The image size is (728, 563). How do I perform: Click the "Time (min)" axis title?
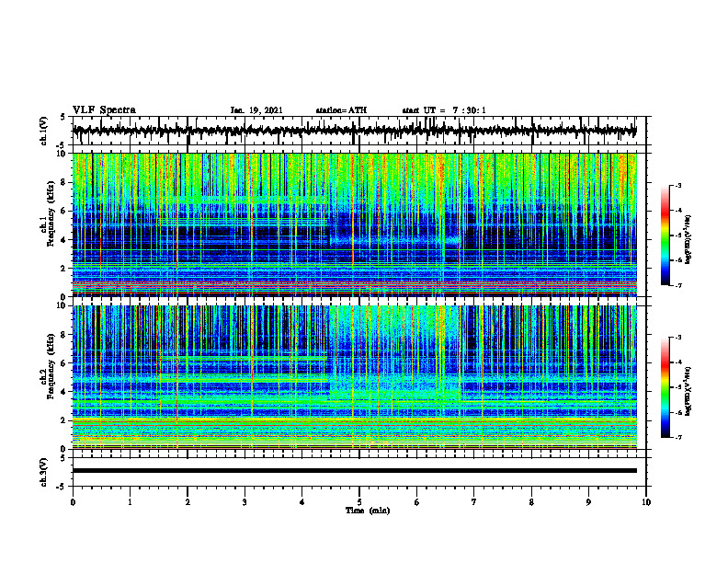coord(368,511)
